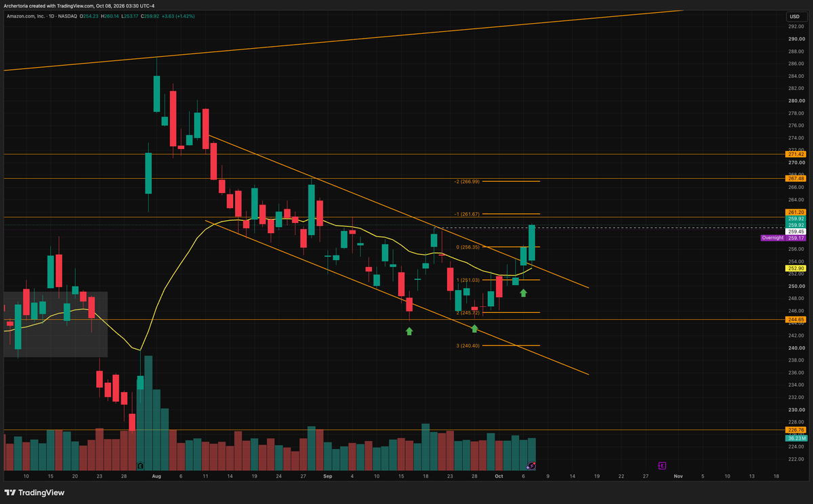Click the 36.23M volume label

[x=796, y=438]
